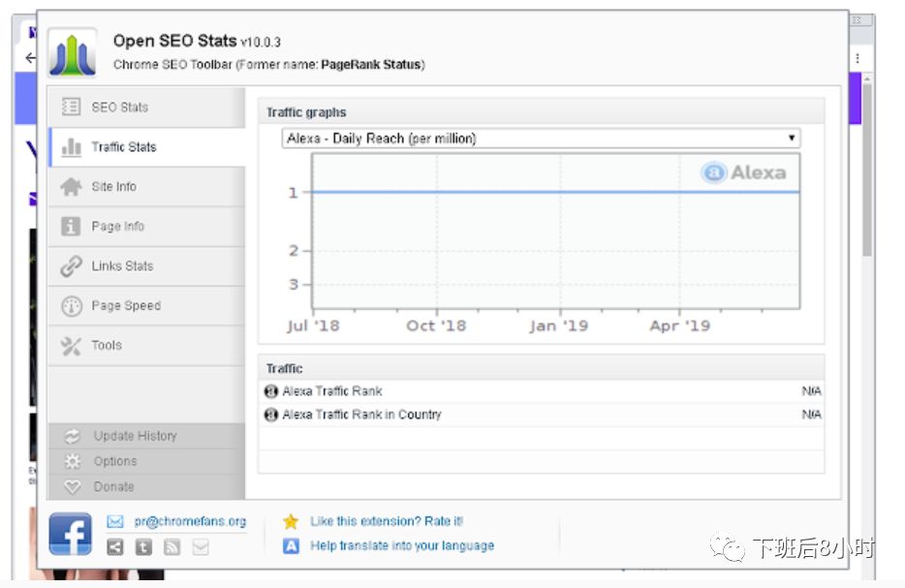Click the Tumblr icon in footer
The width and height of the screenshot is (905, 588).
click(x=143, y=547)
